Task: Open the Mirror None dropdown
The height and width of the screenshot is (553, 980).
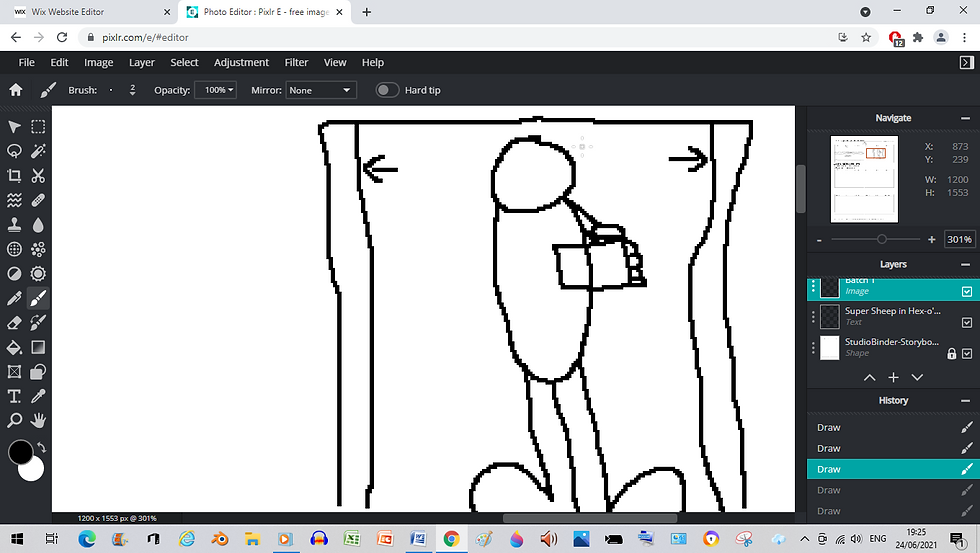Action: tap(321, 90)
